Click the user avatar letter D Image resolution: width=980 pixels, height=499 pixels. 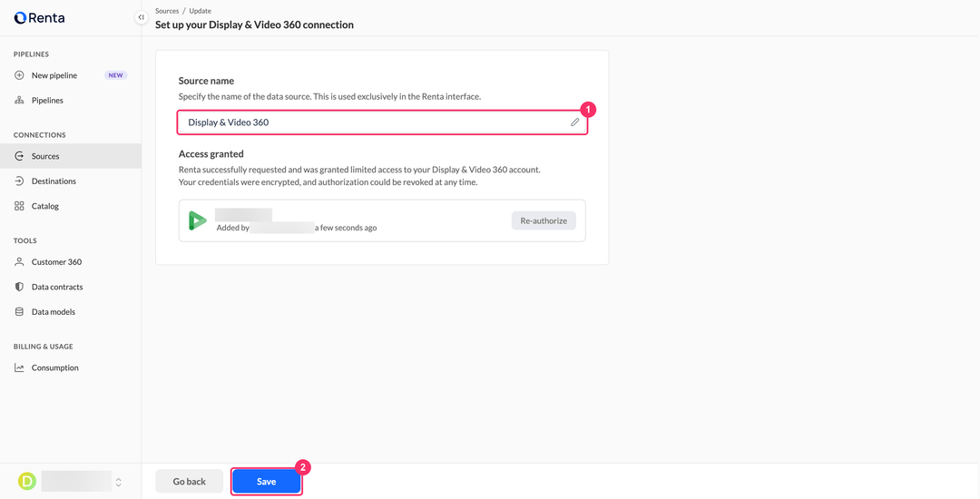click(27, 481)
